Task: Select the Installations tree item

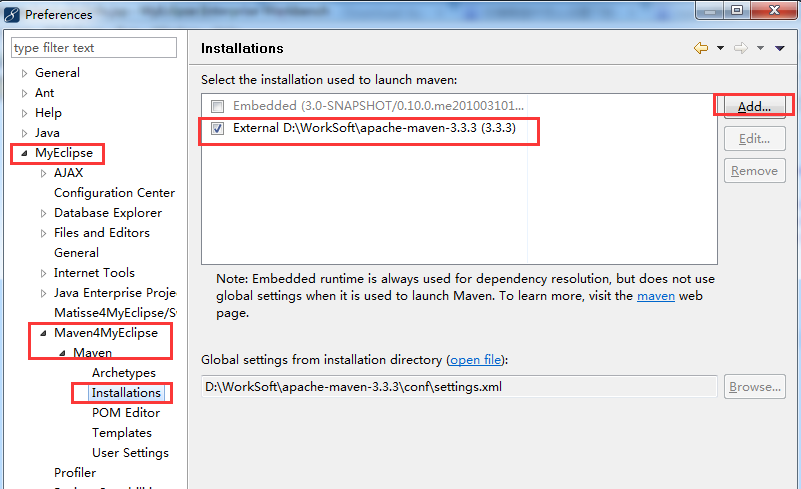Action: pos(126,393)
